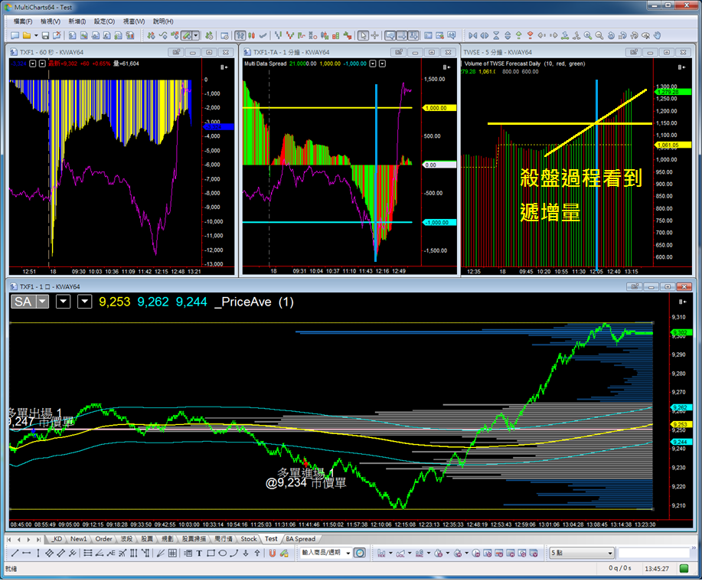The image size is (702, 588).
Task: Go to last workspace tab arrow
Action: pos(39,539)
